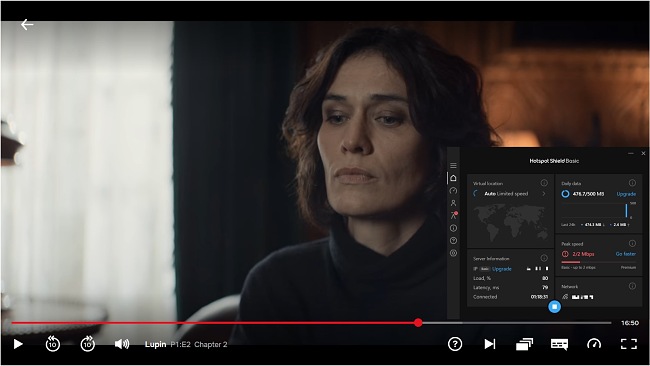Click the world map in Virtual location

(511, 223)
